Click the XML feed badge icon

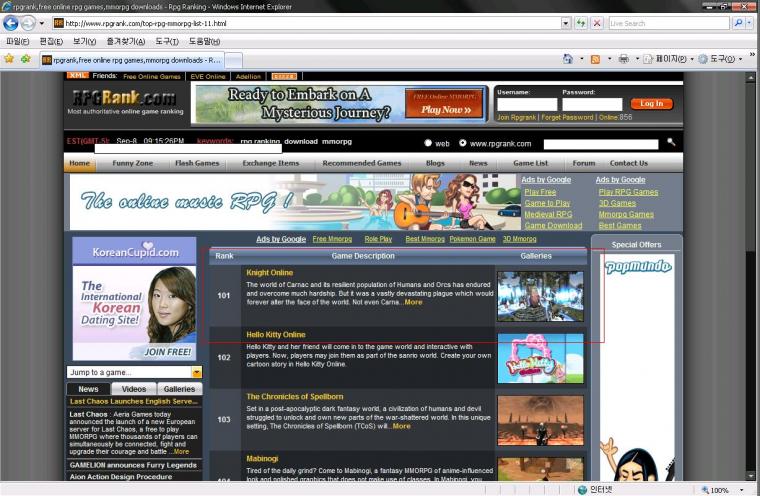coord(78,76)
